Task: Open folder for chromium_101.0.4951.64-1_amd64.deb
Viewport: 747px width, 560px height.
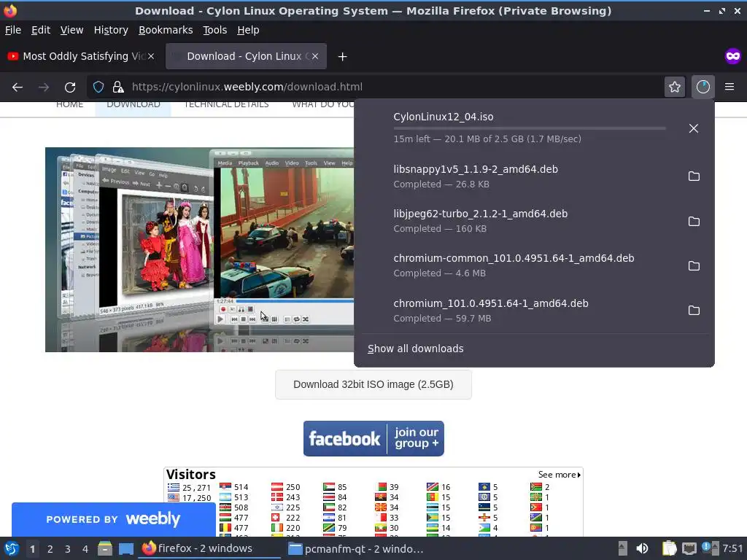Action: pos(694,311)
